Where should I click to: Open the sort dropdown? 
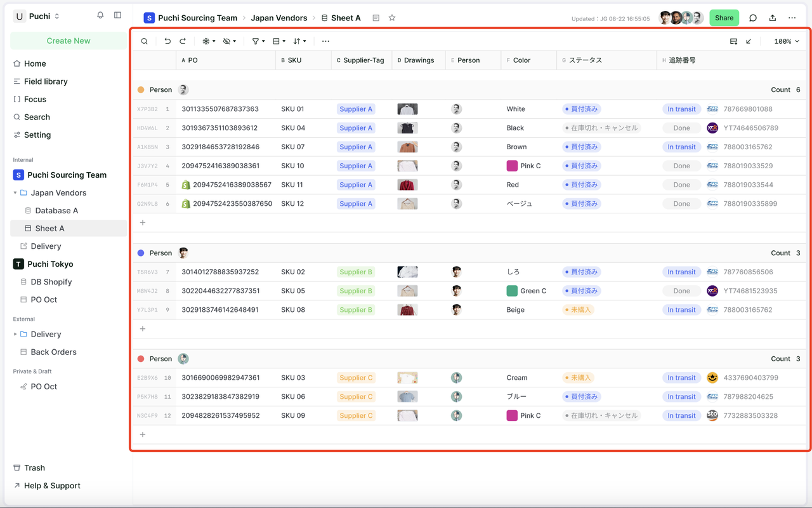coord(299,41)
